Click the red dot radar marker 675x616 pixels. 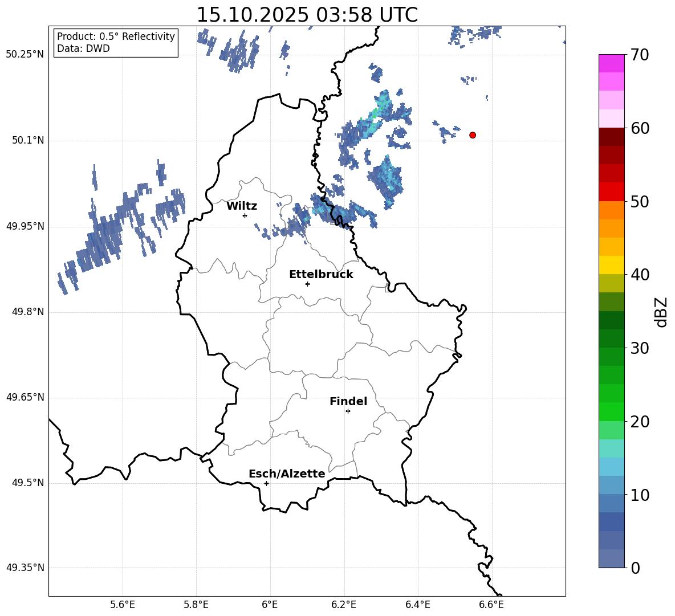[x=473, y=135]
